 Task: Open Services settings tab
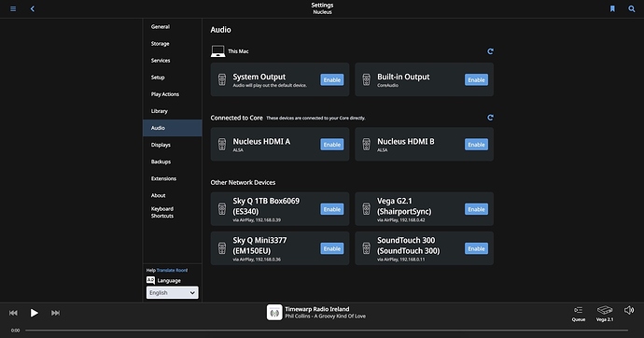[x=172, y=61]
